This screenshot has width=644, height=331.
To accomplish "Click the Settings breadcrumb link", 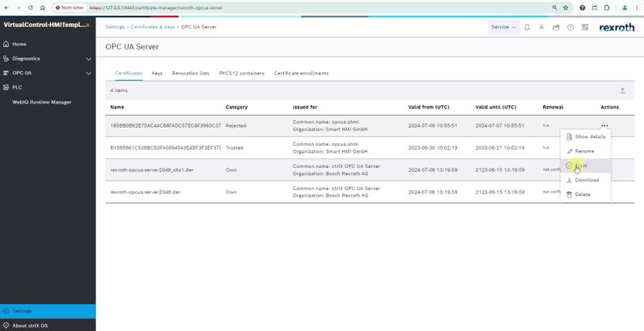I will (x=115, y=27).
